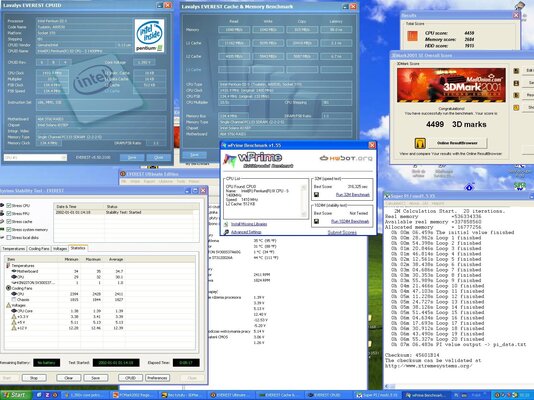The height and width of the screenshot is (400, 534).
Task: Click Memory Read result cell in benchmark
Action: pyautogui.click(x=234, y=30)
